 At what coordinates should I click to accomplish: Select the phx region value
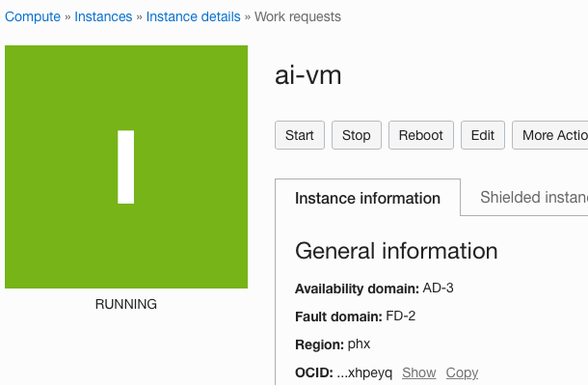359,344
